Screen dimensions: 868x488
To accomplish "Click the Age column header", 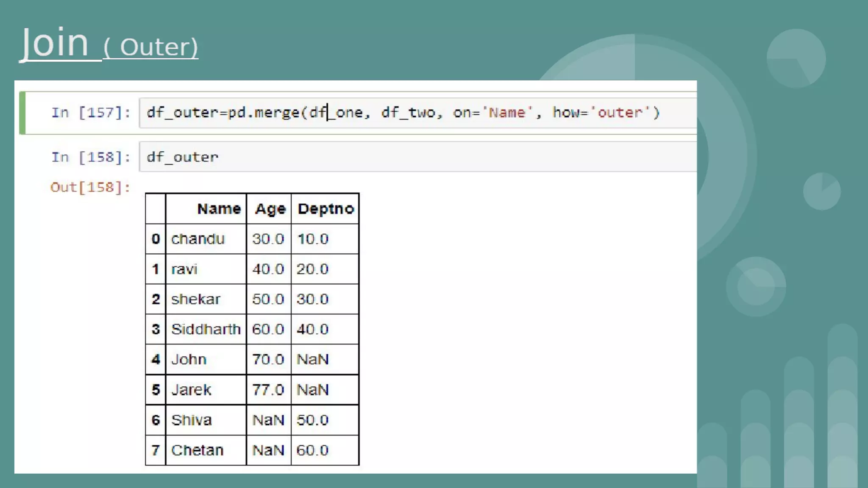I will [270, 209].
